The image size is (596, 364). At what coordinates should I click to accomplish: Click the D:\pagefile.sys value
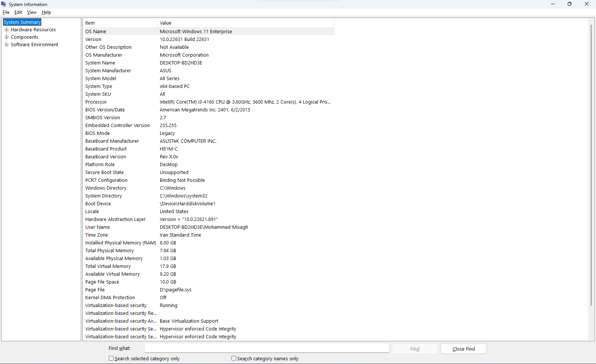(x=175, y=290)
